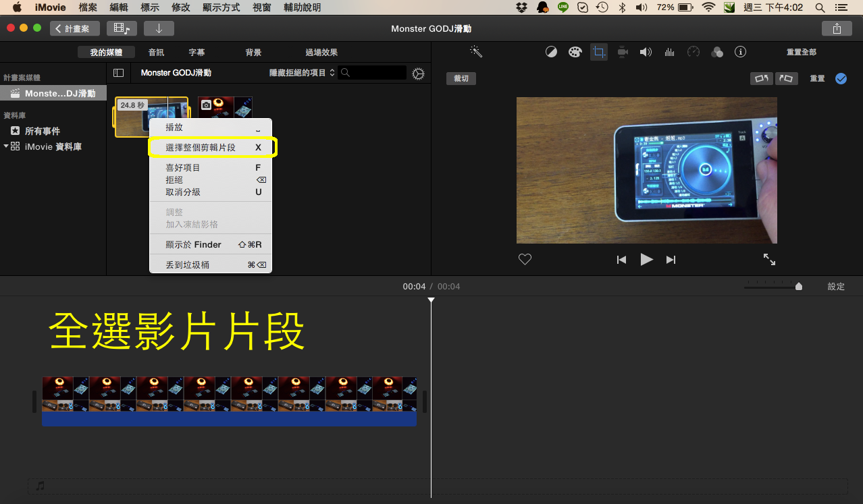Open the Wi-Fi menu bar icon
The height and width of the screenshot is (504, 863).
[x=708, y=7]
